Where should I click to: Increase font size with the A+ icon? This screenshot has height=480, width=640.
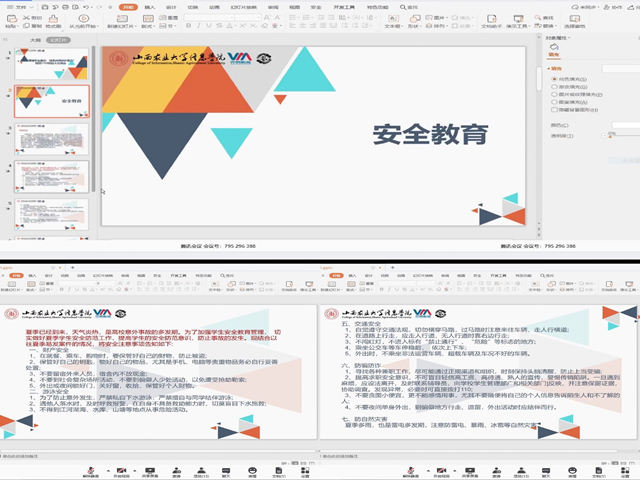[267, 18]
